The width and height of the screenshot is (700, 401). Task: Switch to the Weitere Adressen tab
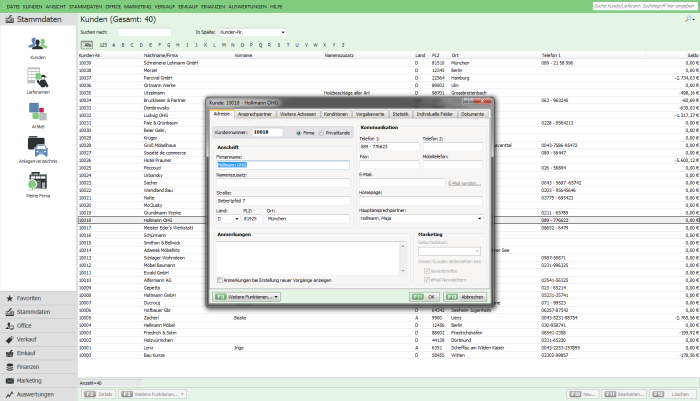(x=298, y=114)
